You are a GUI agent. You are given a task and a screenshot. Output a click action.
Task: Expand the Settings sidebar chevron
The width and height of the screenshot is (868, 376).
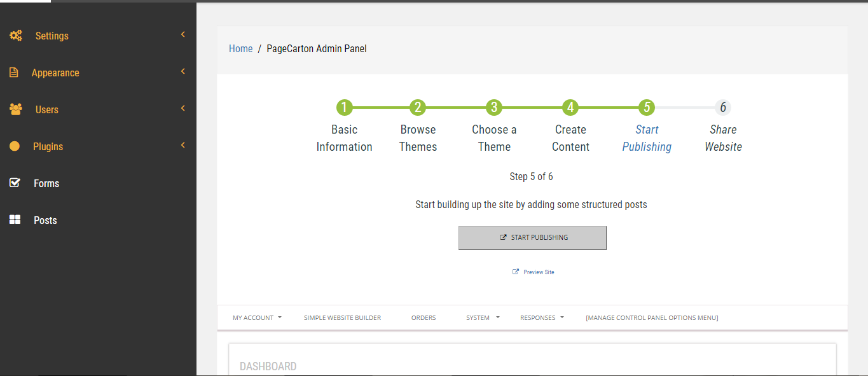click(183, 34)
